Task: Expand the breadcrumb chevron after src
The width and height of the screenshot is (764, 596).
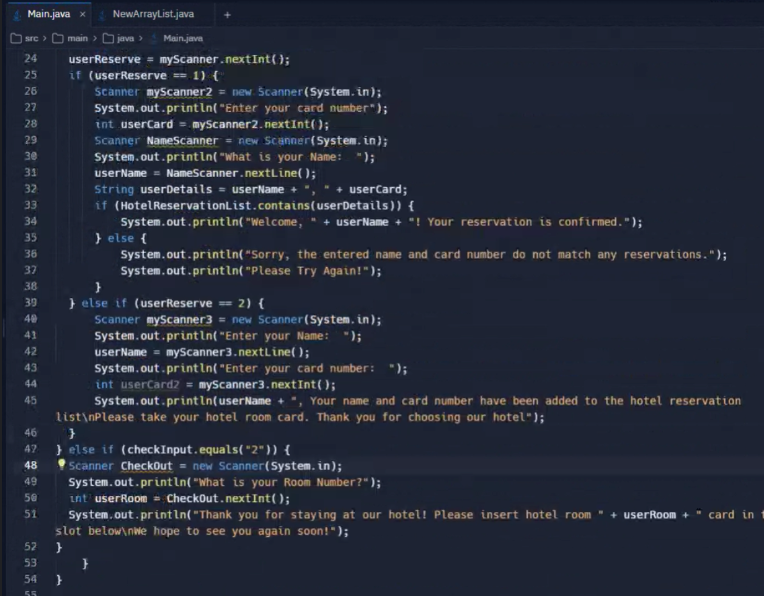Action: 44,38
